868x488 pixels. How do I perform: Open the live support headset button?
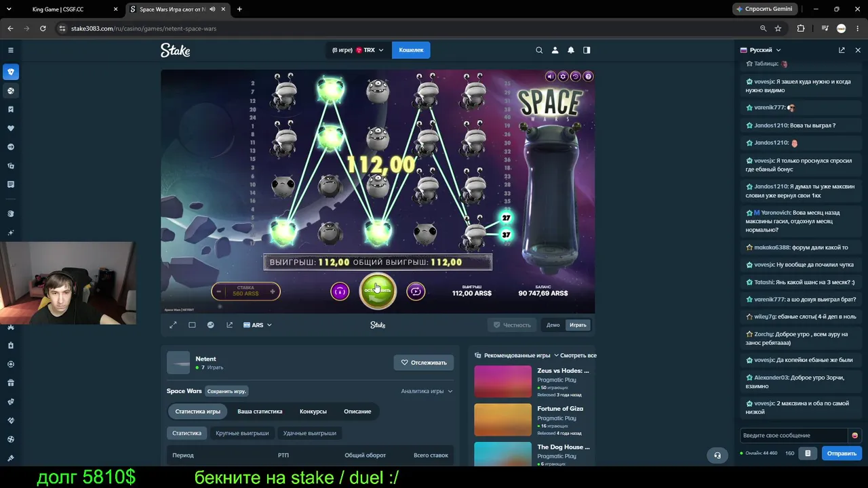click(717, 455)
